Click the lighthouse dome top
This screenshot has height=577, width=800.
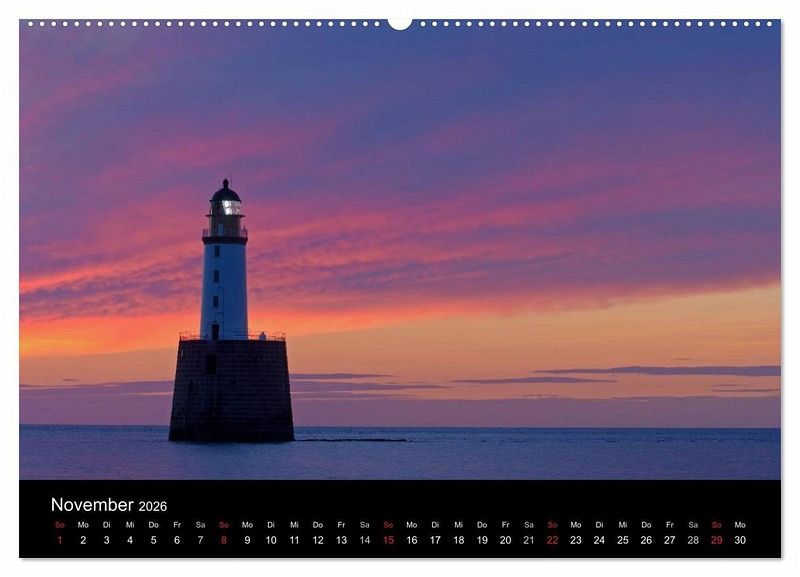226,191
